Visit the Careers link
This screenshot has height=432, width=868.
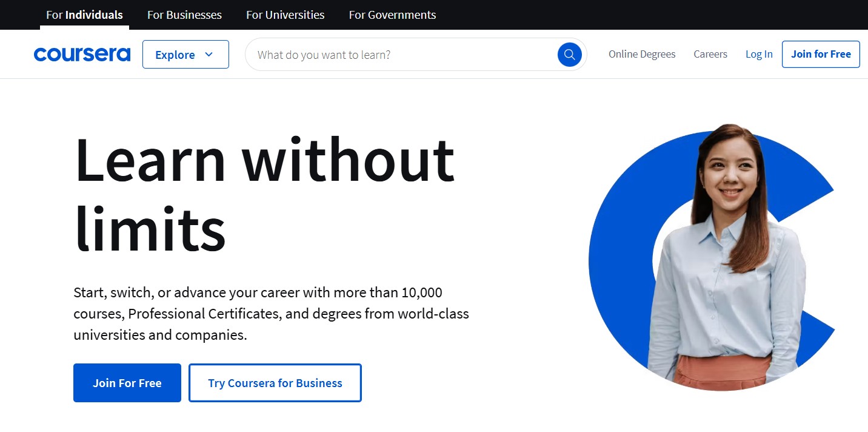pos(710,54)
